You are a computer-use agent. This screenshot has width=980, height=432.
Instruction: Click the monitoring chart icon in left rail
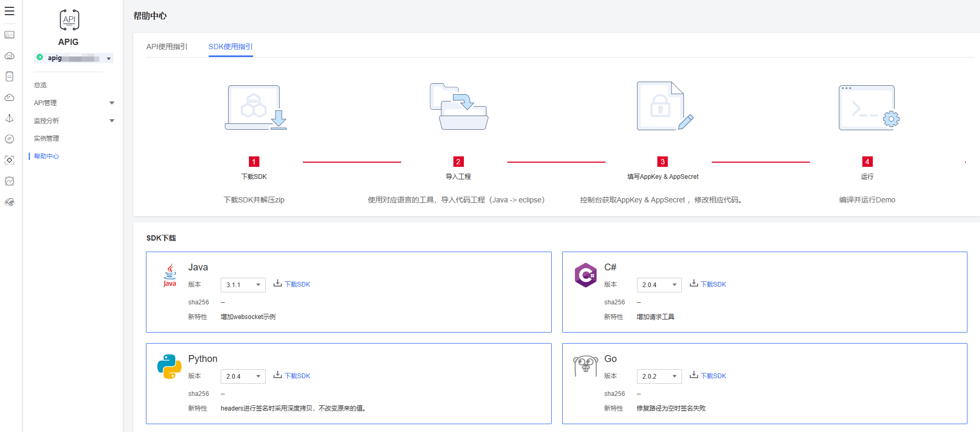pyautogui.click(x=9, y=181)
